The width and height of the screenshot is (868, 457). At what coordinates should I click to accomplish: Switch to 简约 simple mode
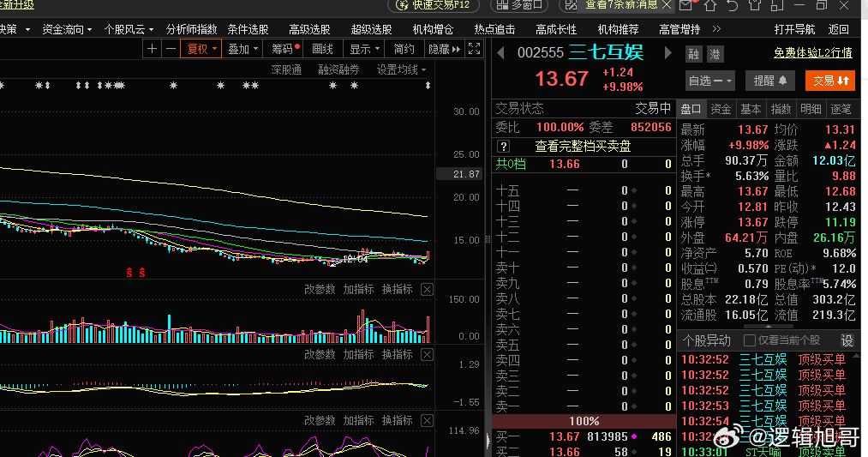point(404,49)
